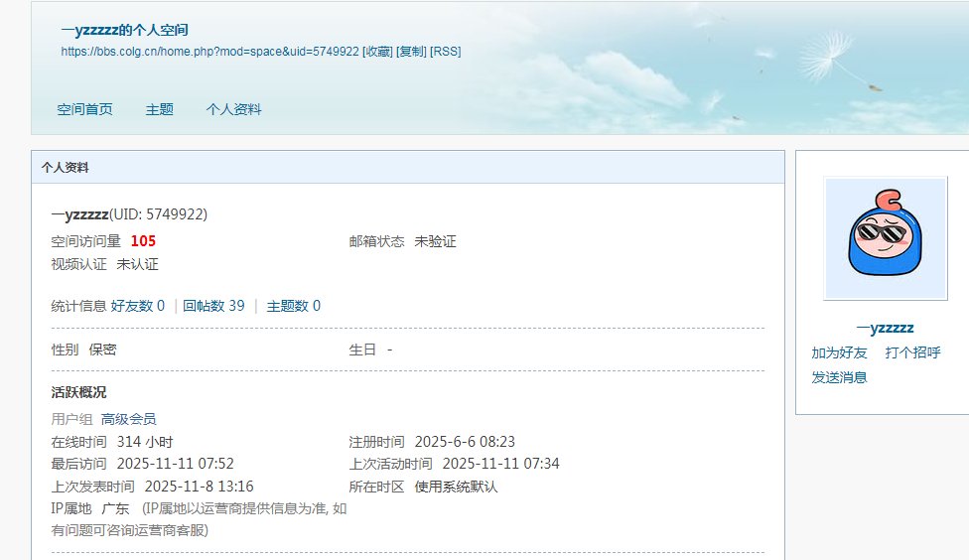969x560 pixels.
Task: Click the 在线时间 314 小时 value
Action: pos(145,441)
